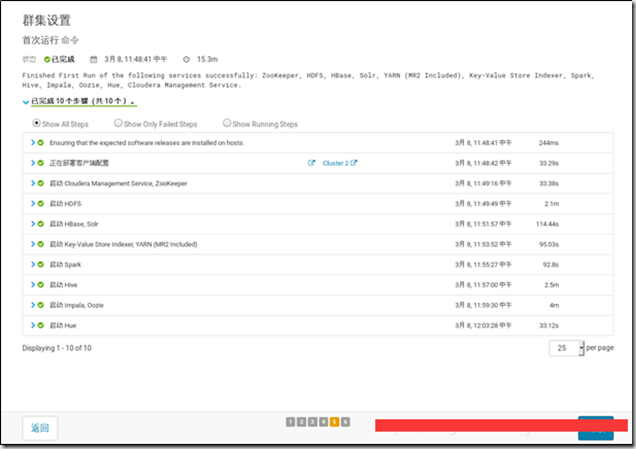Click the calendar icon beside start date
The width and height of the screenshot is (636, 449).
[x=93, y=60]
